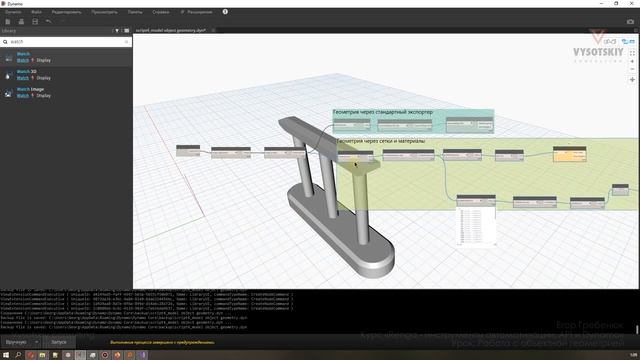Click the Запуск run button

click(x=59, y=342)
